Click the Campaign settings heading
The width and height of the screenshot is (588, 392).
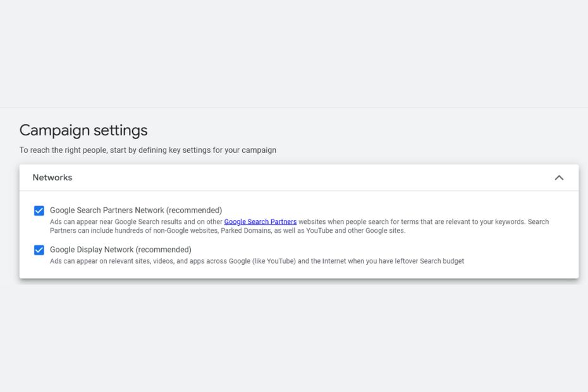coord(83,130)
